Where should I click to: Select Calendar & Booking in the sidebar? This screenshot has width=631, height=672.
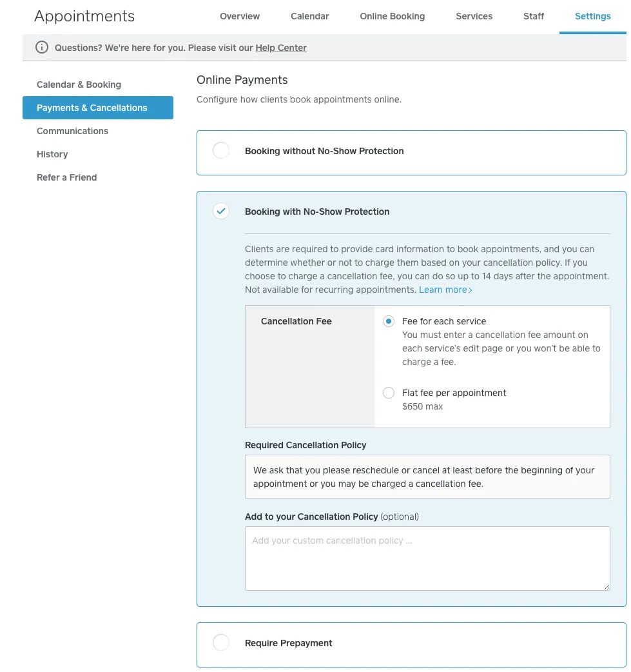79,84
